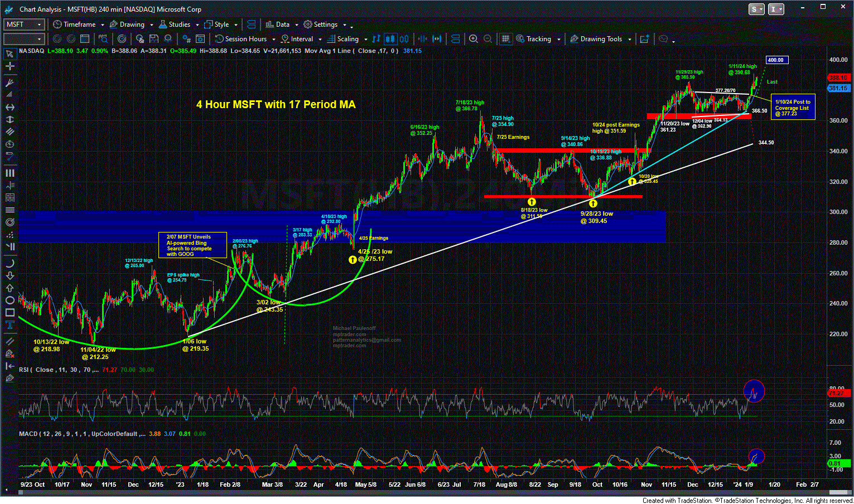This screenshot has width=854, height=504.
Task: Open the Drawing menu
Action: coord(127,25)
